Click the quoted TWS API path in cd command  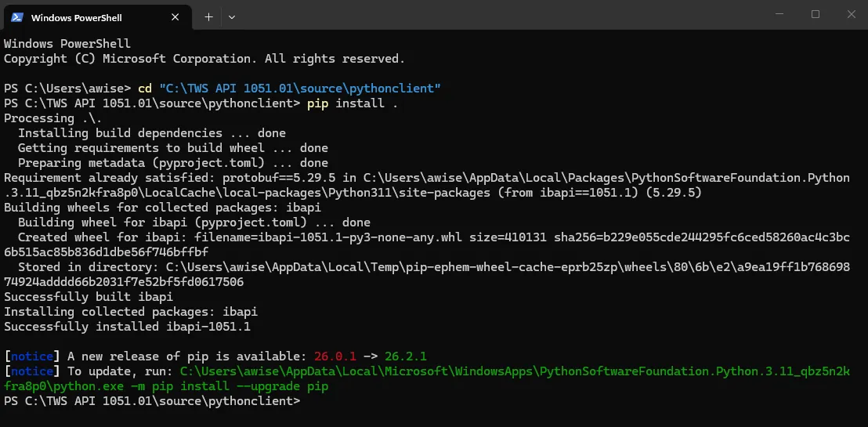(300, 89)
